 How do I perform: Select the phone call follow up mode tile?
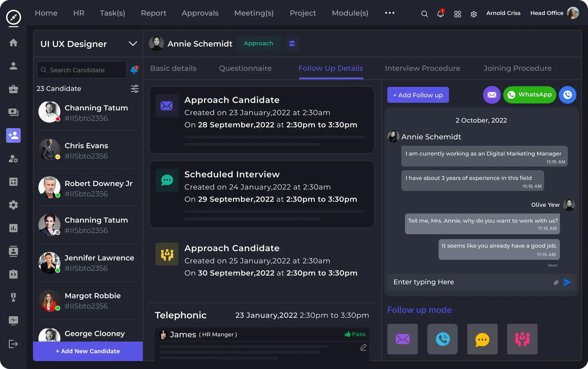click(442, 339)
